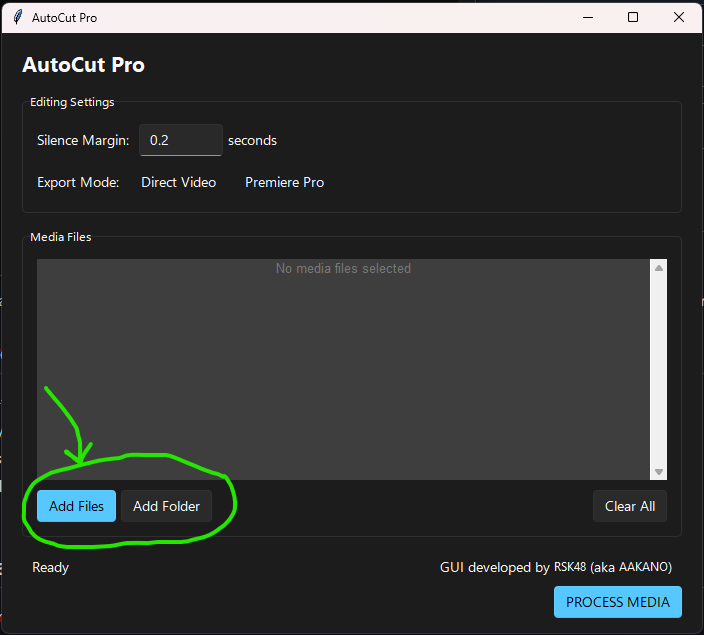Viewport: 704px width, 635px height.
Task: Click the media list scroll-down arrow
Action: [659, 472]
